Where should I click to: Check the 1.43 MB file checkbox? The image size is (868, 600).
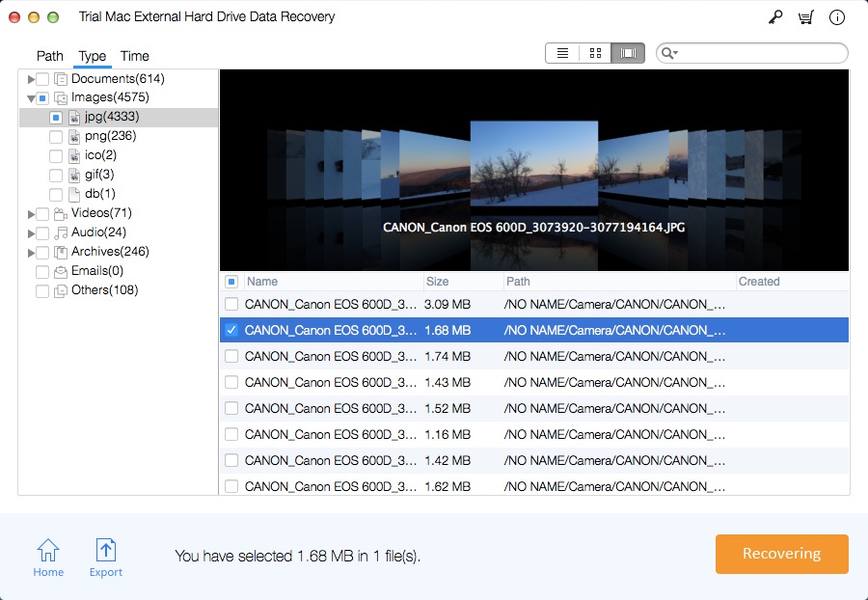pyautogui.click(x=231, y=382)
